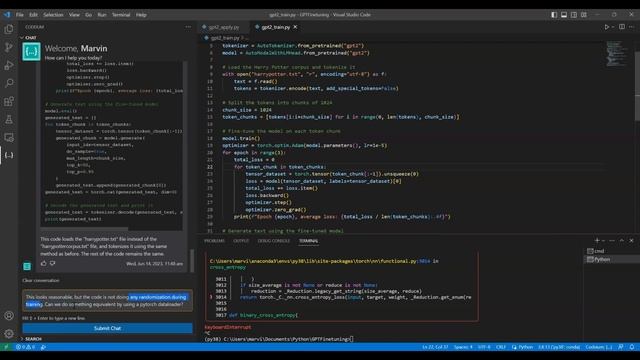The height and width of the screenshot is (360, 640).
Task: Click the Codeium avatar logo
Action: [x=31, y=52]
